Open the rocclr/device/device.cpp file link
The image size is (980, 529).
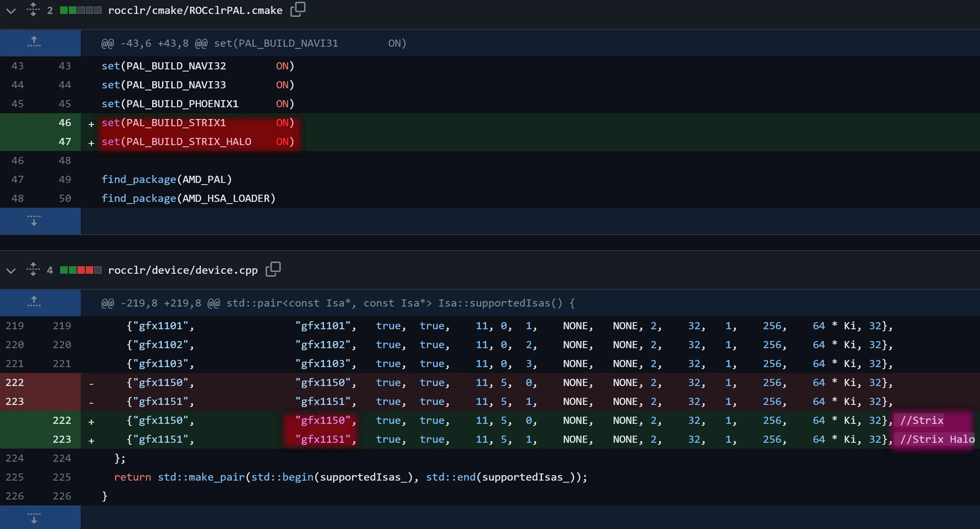coord(183,270)
